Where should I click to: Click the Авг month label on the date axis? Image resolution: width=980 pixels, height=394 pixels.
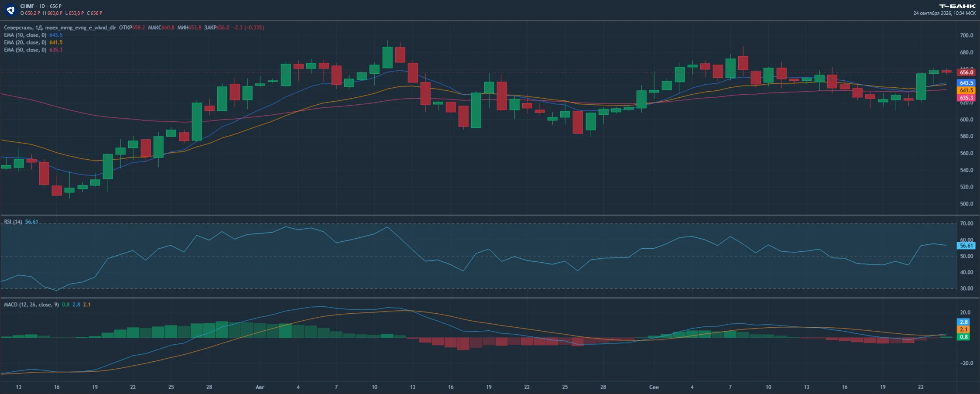click(x=260, y=387)
